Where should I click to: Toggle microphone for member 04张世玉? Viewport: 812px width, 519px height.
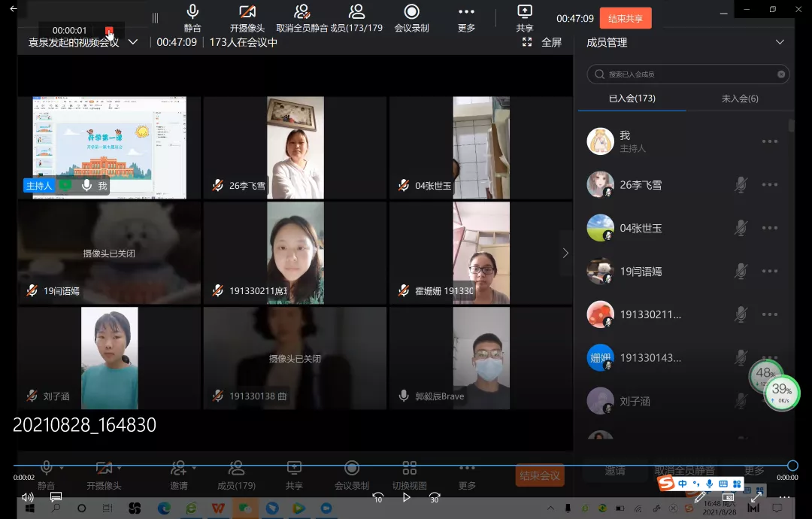pos(741,228)
